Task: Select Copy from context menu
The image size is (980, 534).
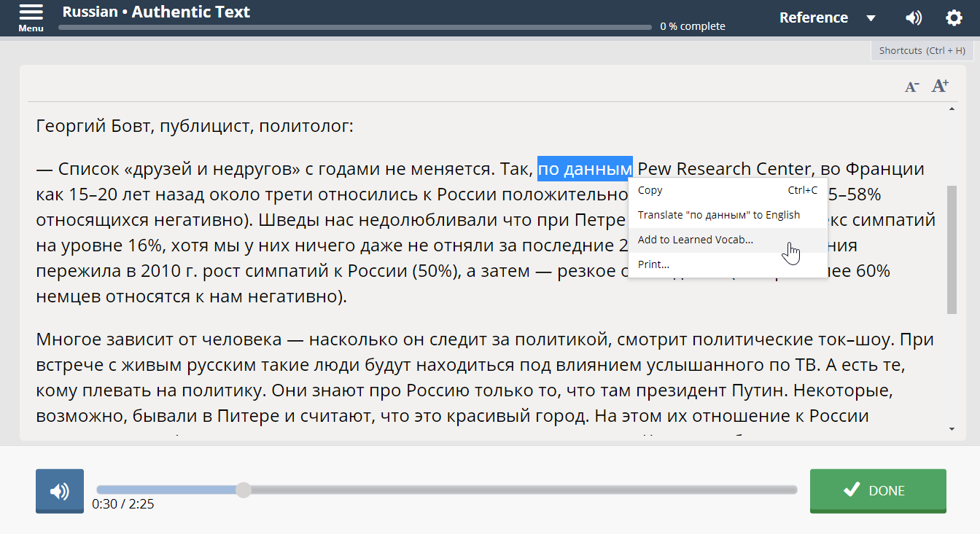Action: click(x=650, y=190)
